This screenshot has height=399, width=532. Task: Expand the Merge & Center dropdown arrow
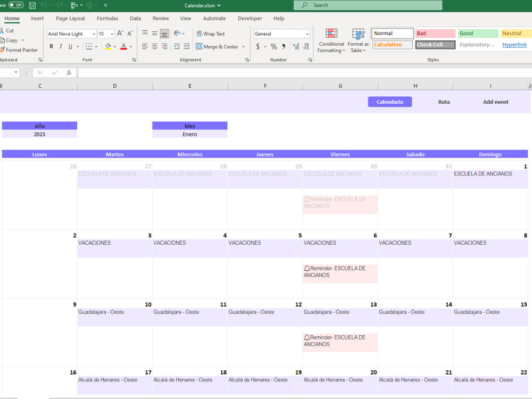(x=243, y=46)
